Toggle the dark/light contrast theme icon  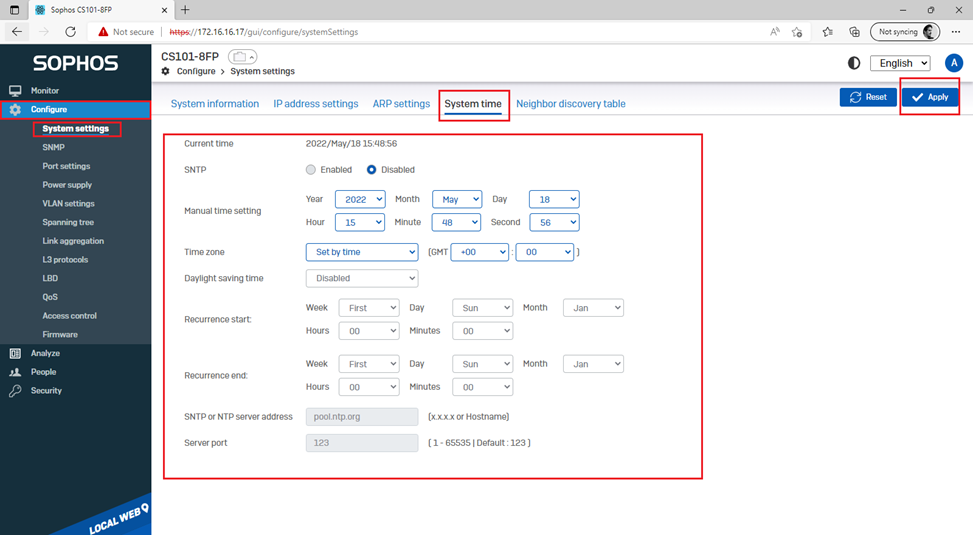[x=853, y=63]
